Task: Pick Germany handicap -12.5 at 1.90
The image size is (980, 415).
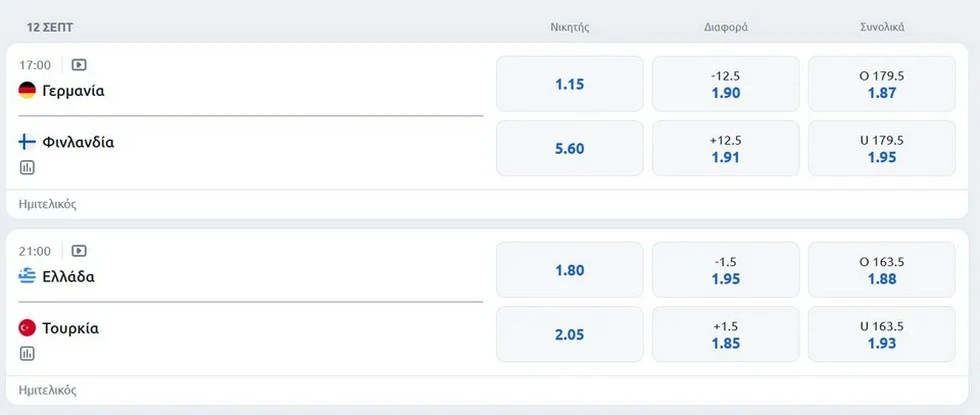Action: pyautogui.click(x=725, y=84)
